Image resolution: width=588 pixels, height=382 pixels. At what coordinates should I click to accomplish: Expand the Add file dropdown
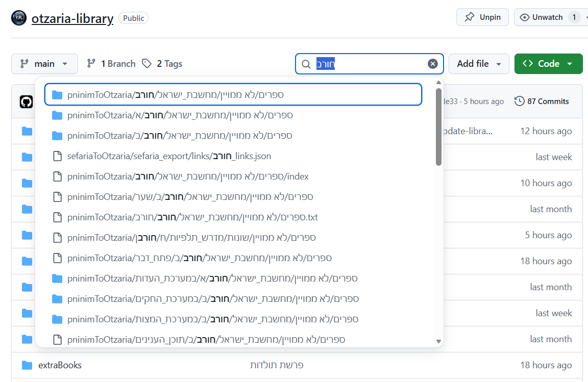click(478, 64)
